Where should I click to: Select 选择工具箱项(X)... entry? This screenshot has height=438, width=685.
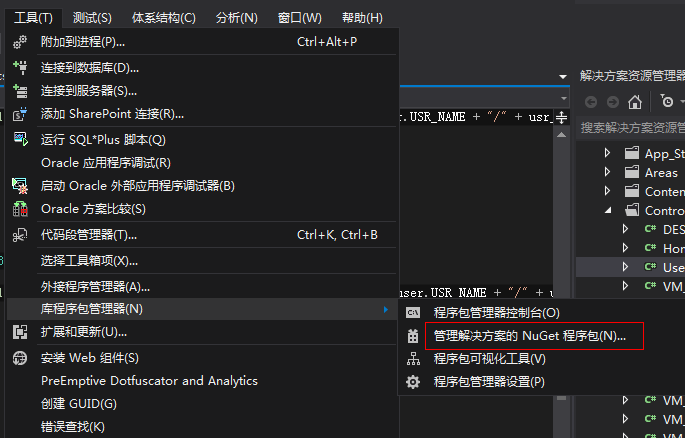coord(201,261)
